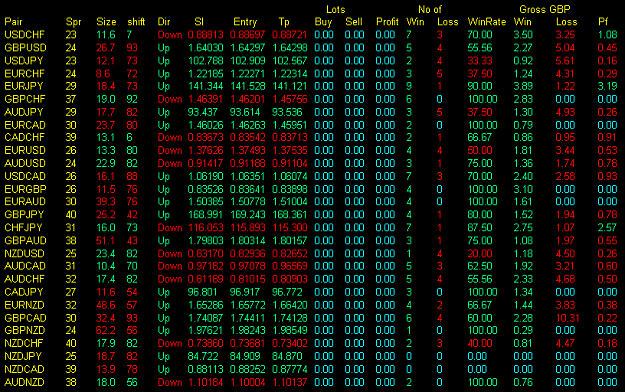625x392 pixels.
Task: Click the AUDNZD pair name
Action: pos(24,382)
